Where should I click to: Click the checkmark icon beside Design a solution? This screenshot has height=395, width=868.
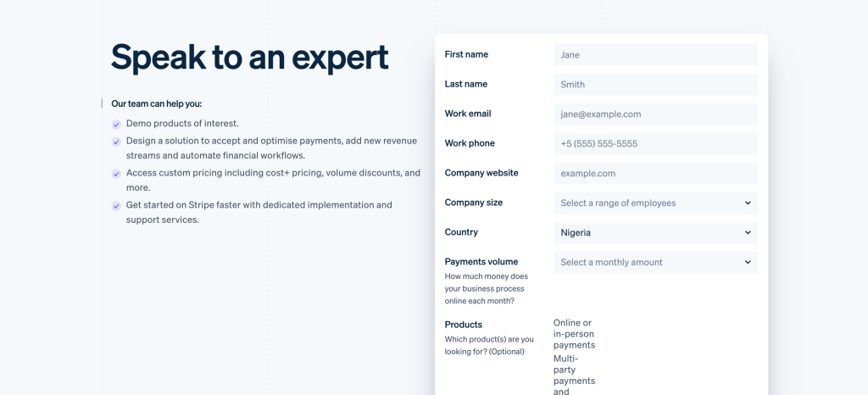[x=116, y=142]
